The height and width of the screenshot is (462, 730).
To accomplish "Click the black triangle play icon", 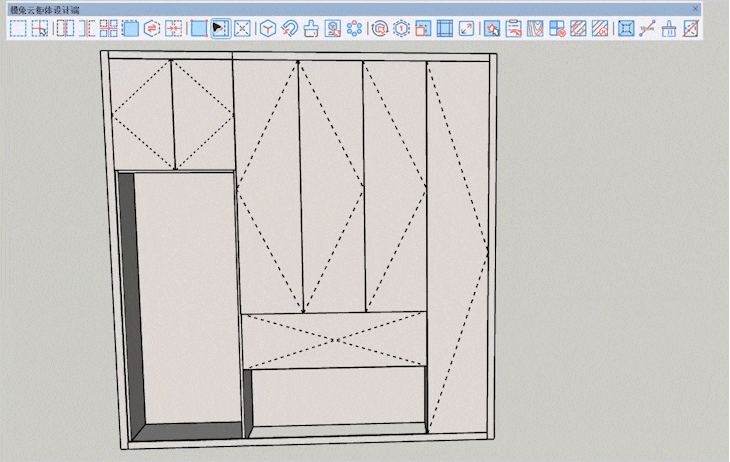I will [x=220, y=29].
